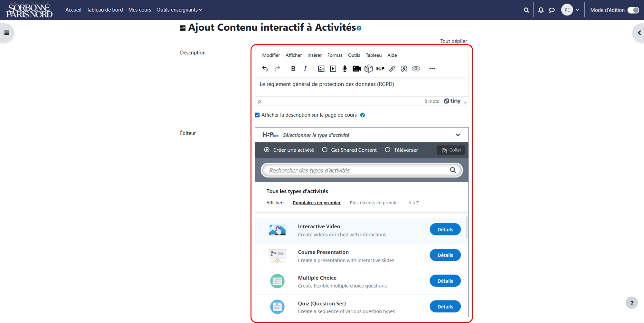Click the record video camera icon
The height and width of the screenshot is (323, 644).
click(356, 69)
